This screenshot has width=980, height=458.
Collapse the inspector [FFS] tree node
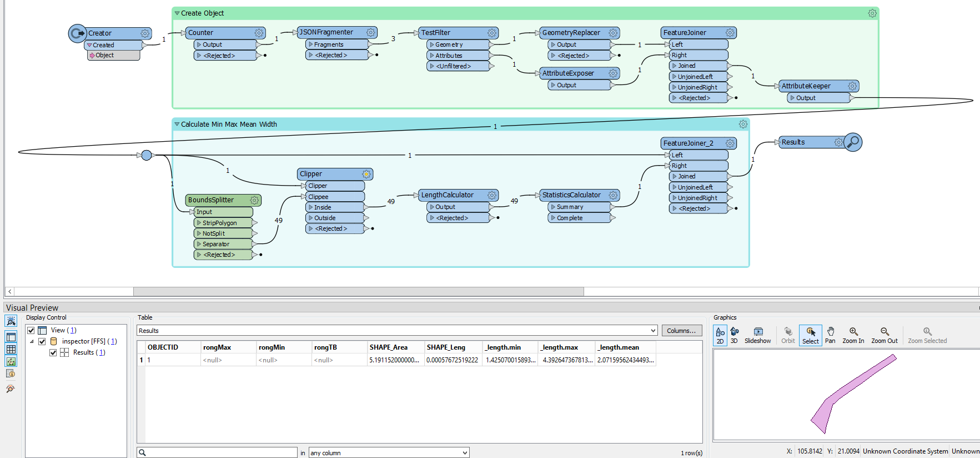coord(32,341)
